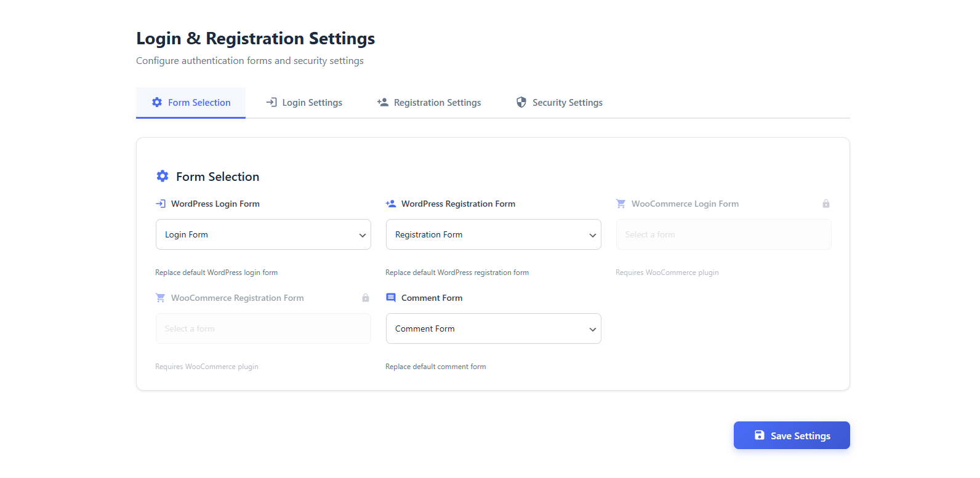This screenshot has height=478, width=980.
Task: Open the WordPress Login Form dropdown
Action: pyautogui.click(x=263, y=234)
